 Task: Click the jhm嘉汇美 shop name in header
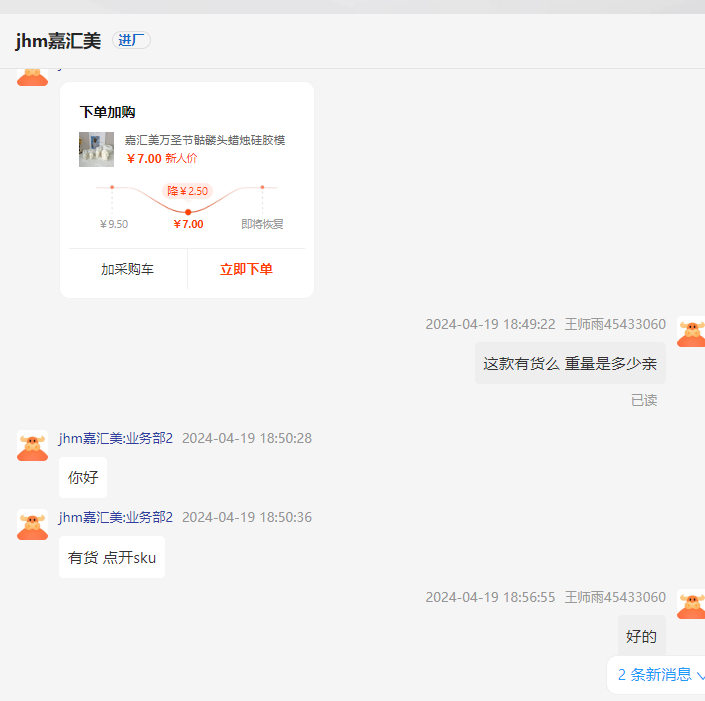pyautogui.click(x=58, y=41)
